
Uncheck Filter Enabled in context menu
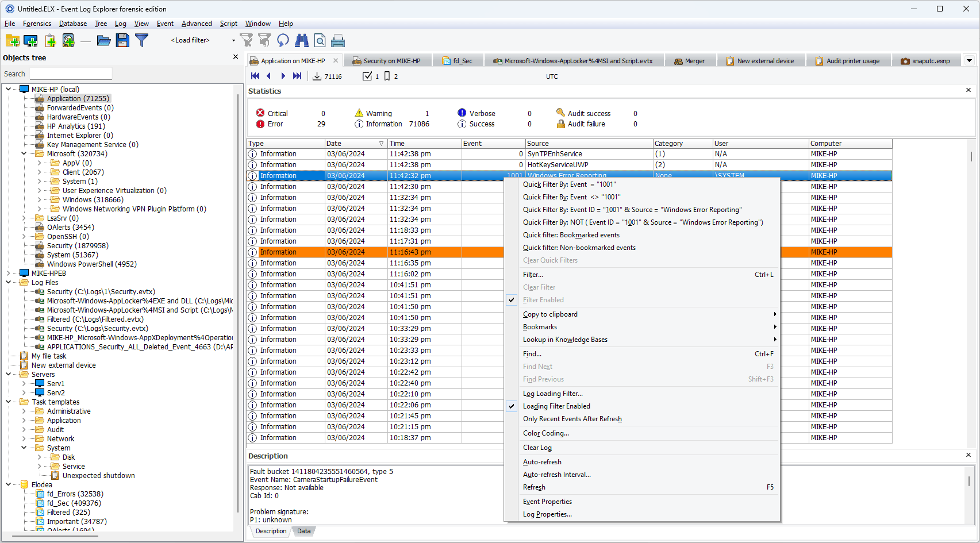pyautogui.click(x=543, y=299)
